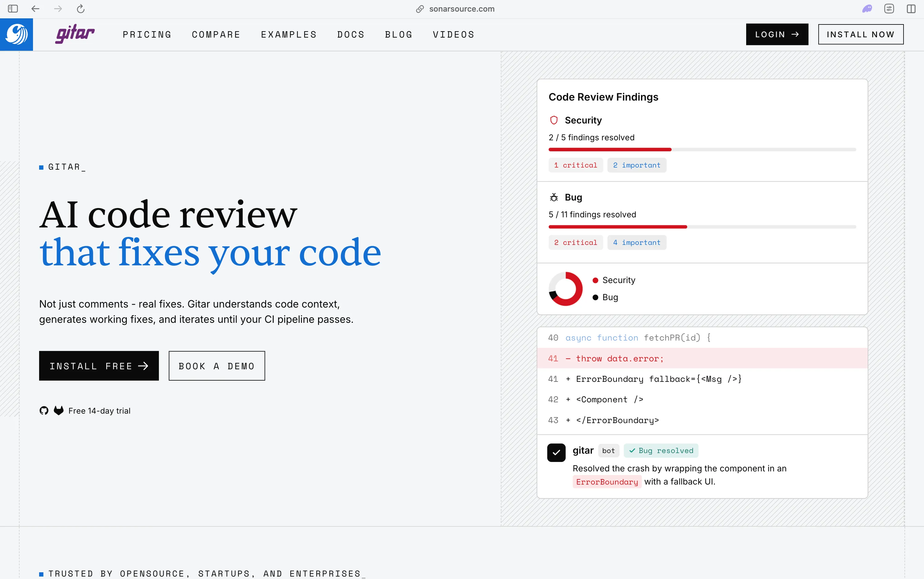924x579 pixels.
Task: Open the browser page controls icon
Action: pos(889,9)
